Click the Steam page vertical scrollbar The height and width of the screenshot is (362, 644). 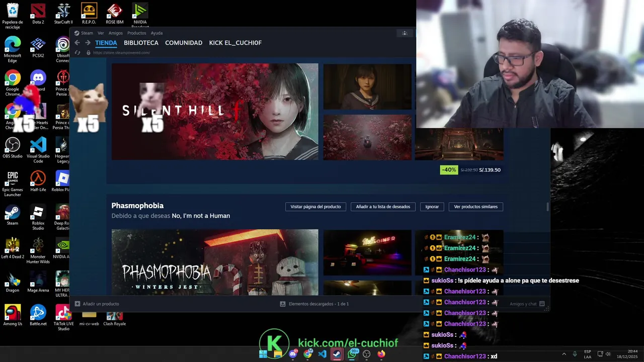(547, 207)
